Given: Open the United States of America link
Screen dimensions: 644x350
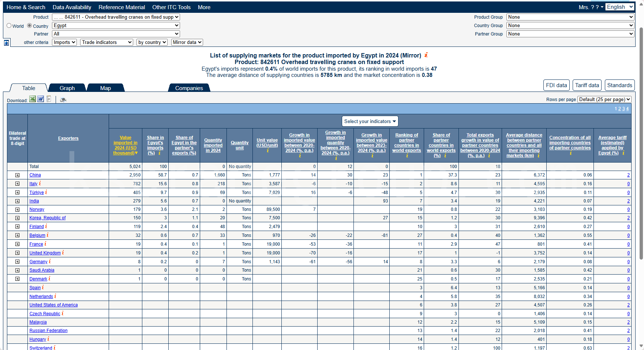Looking at the screenshot, I should click(53, 305).
